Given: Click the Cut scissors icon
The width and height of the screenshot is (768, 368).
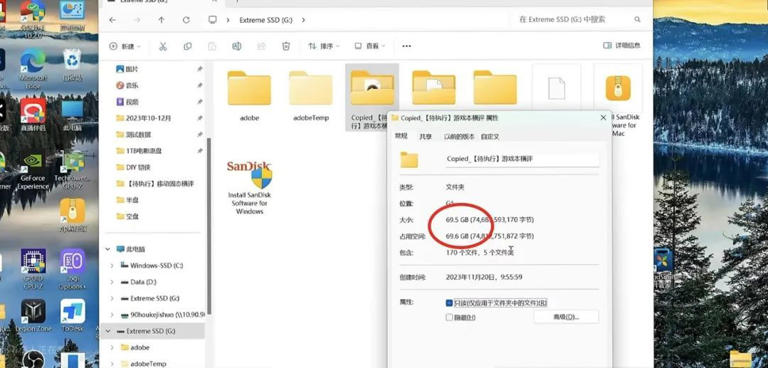Looking at the screenshot, I should pyautogui.click(x=163, y=46).
